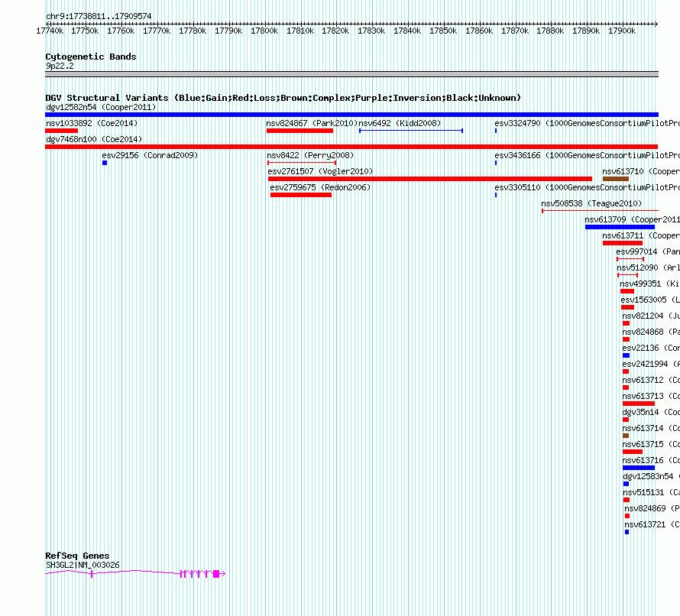This screenshot has width=680, height=616.
Task: Click the nsv6492 (Kidd2008) blue line feature
Action: 411,131
